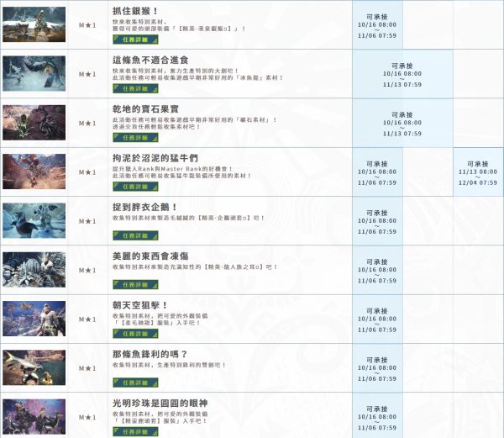Image resolution: width=504 pixels, height=438 pixels.
Task: Open quest details for 抓住銀猴！
Action: point(135,40)
